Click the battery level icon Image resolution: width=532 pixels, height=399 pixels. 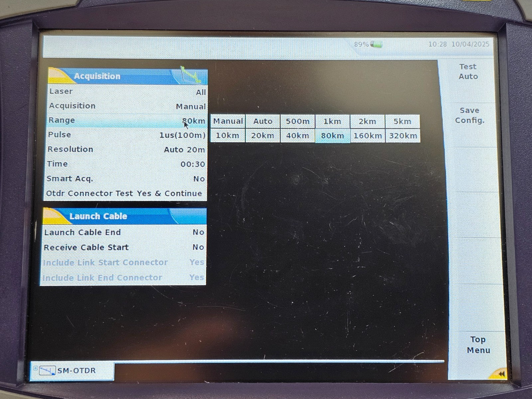376,44
